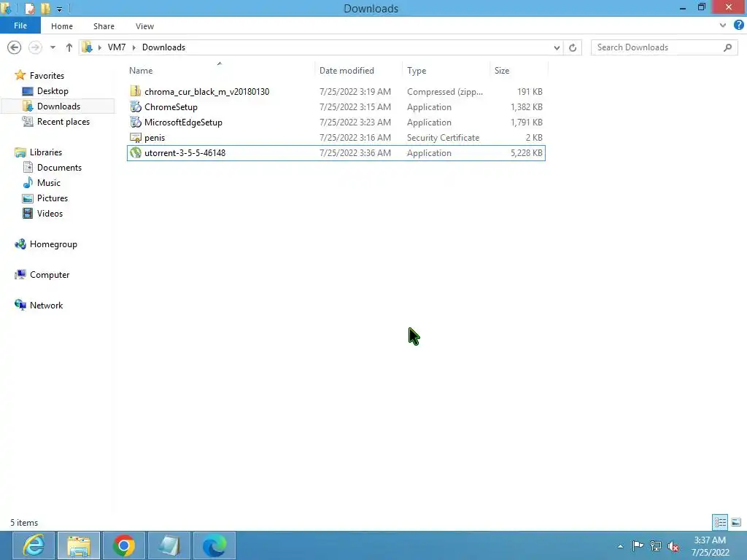Switch to the Home ribbon tab
Viewport: 747px width, 560px height.
(62, 26)
